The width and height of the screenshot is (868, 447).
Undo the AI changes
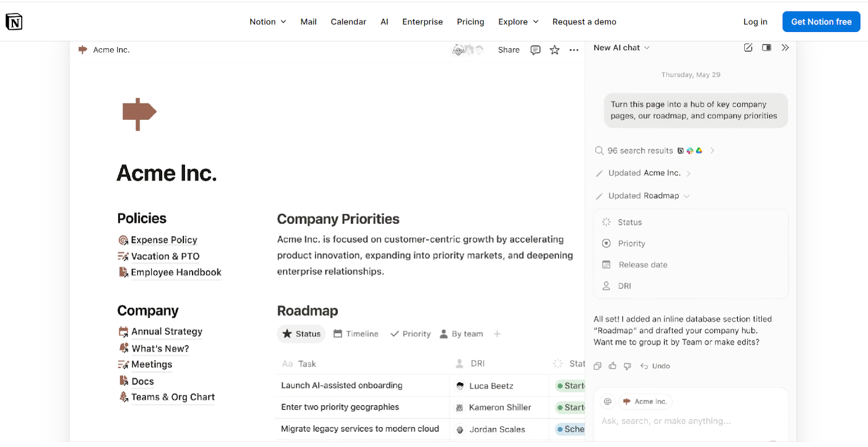(655, 366)
